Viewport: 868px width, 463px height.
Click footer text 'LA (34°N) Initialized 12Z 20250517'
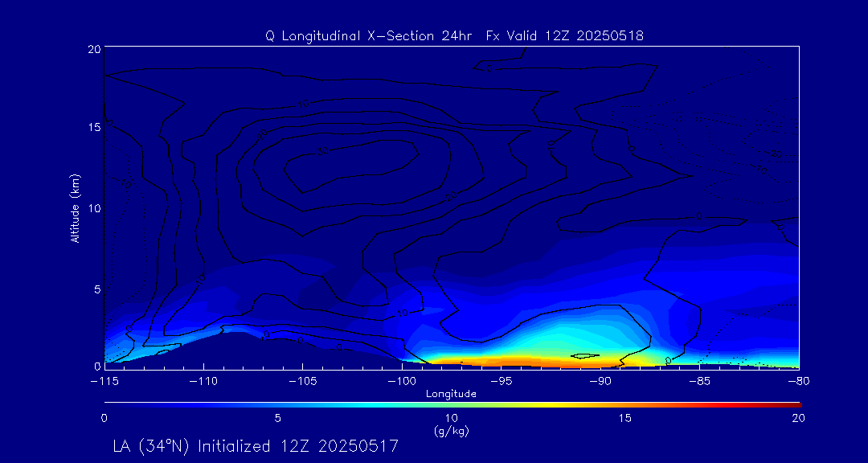256,446
